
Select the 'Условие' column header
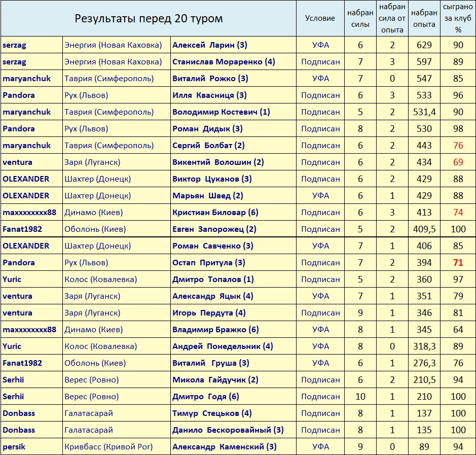pyautogui.click(x=320, y=18)
